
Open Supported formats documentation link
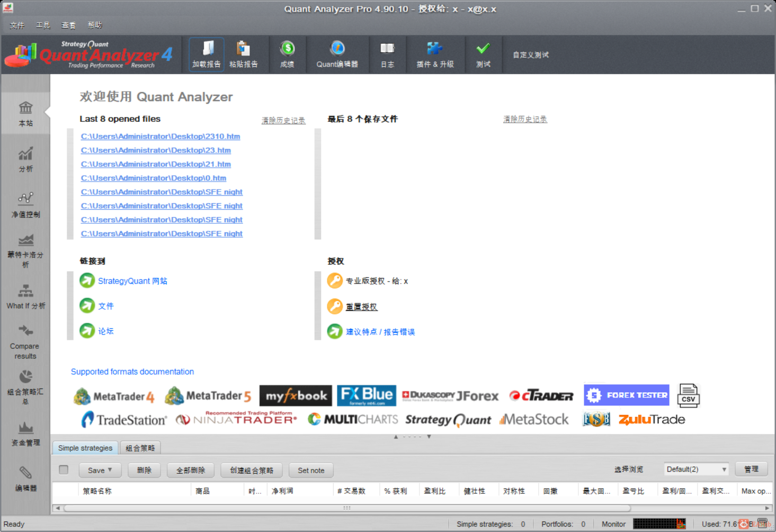(x=132, y=372)
